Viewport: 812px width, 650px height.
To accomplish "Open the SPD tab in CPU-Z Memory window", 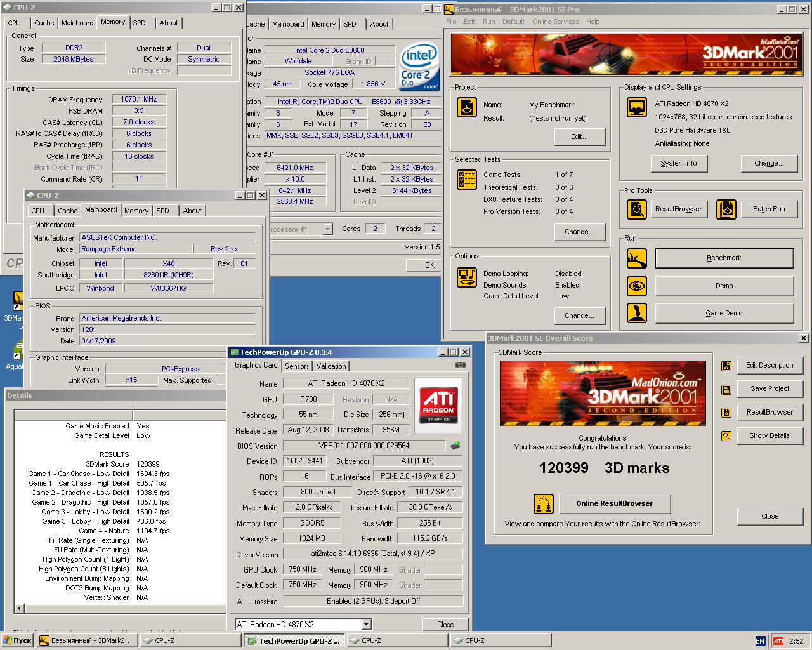I will (x=139, y=23).
